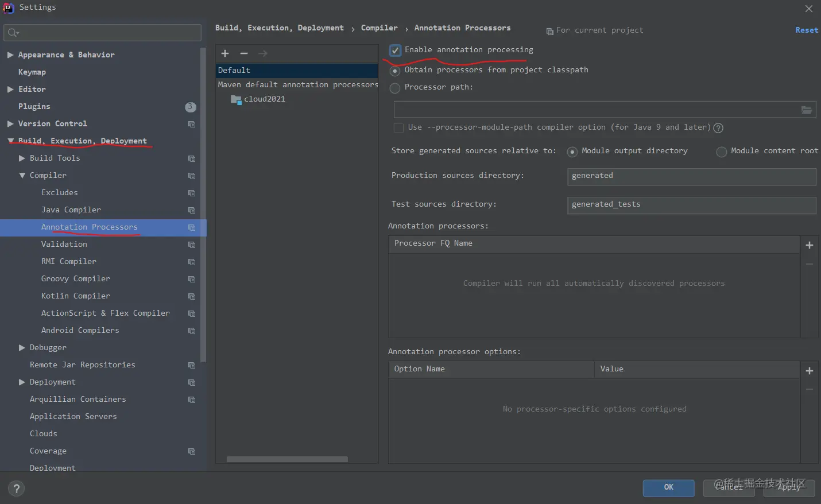Click Processor FQ Name column header
This screenshot has height=504, width=821.
pyautogui.click(x=594, y=244)
